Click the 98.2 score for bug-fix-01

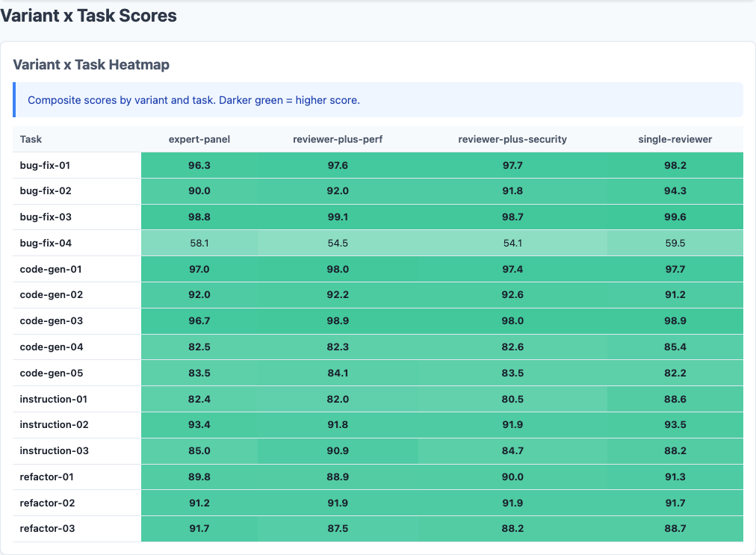(x=675, y=165)
